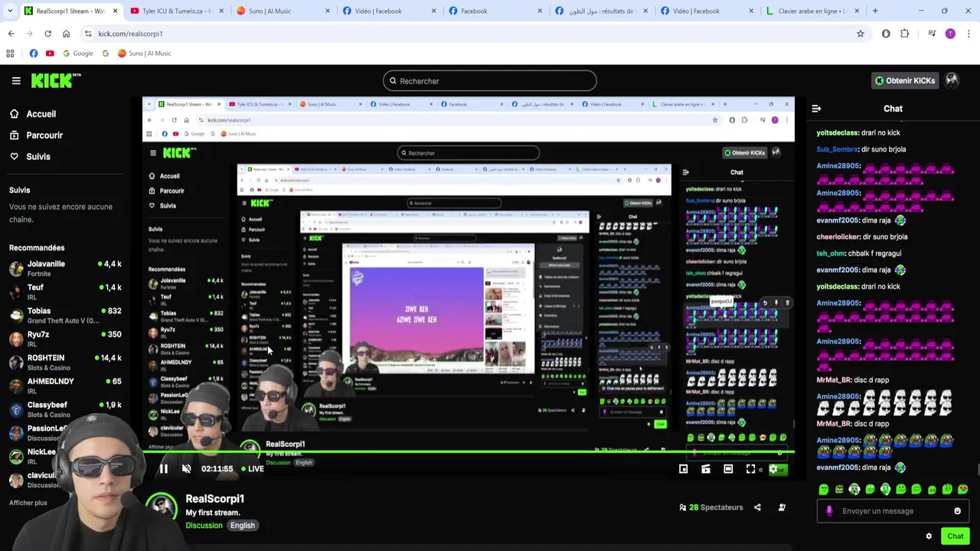Open Suno | AI Music bookmark
Viewport: 980px width, 551px height.
[x=144, y=54]
